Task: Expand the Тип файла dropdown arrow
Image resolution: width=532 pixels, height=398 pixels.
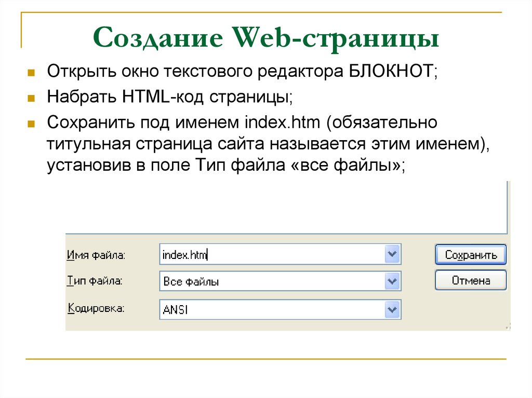Action: [392, 281]
